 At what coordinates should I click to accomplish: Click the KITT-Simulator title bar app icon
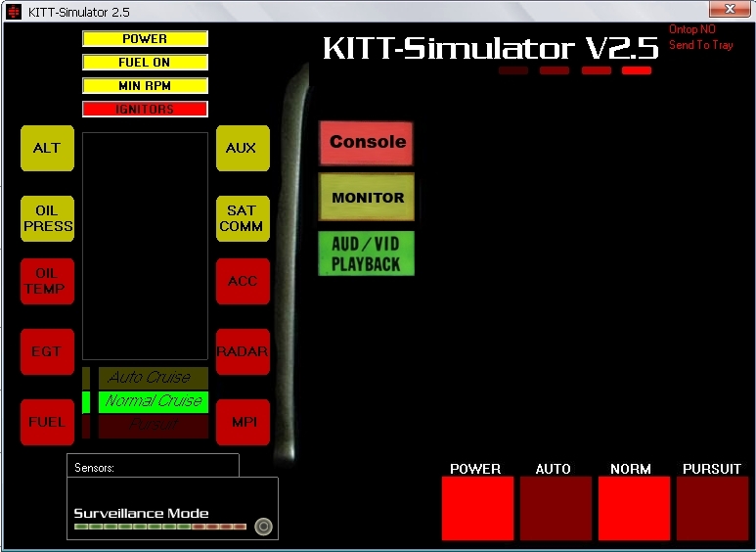pos(14,12)
